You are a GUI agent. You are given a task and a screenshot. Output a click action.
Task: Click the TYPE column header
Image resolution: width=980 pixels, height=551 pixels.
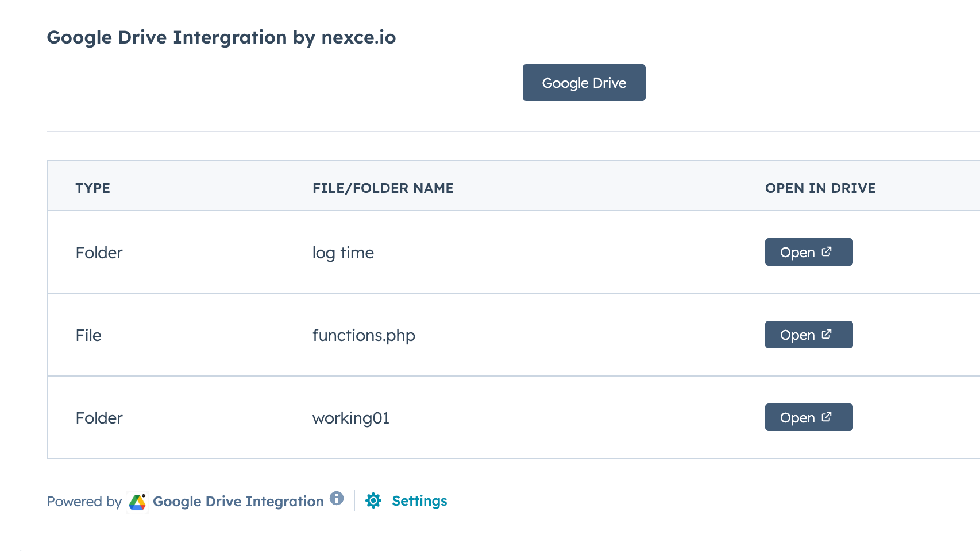[x=92, y=188]
